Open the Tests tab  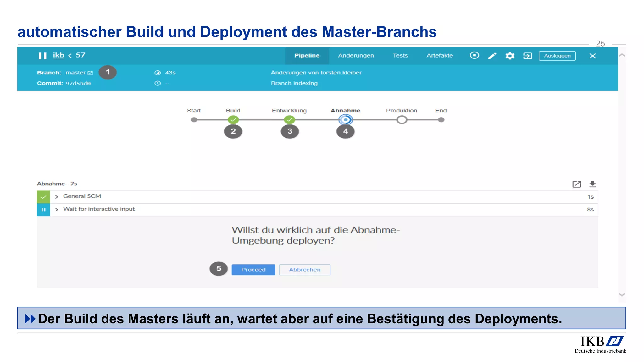click(400, 56)
